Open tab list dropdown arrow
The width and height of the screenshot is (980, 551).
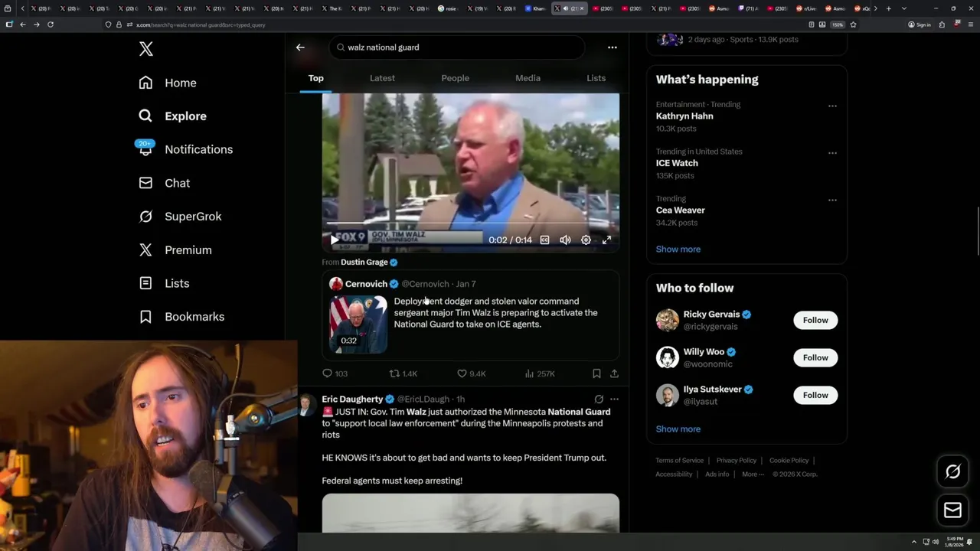[904, 8]
